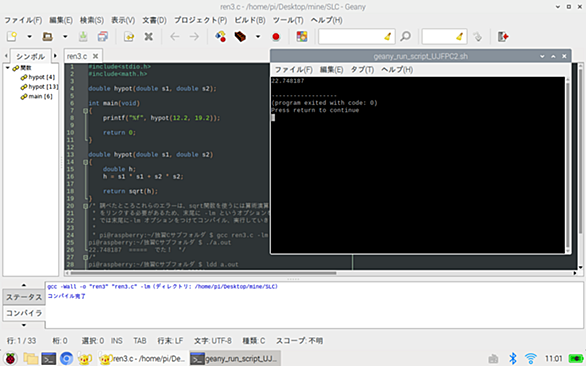Navigate forward with right arrow icon
This screenshot has width=586, height=366.
[x=194, y=37]
